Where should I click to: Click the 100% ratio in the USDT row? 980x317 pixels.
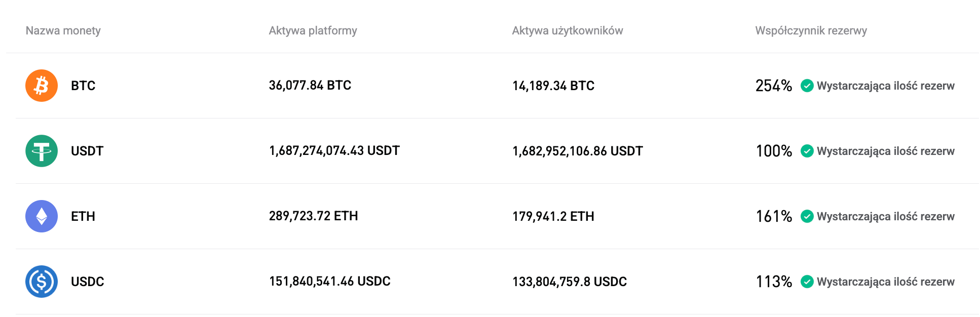click(x=773, y=151)
